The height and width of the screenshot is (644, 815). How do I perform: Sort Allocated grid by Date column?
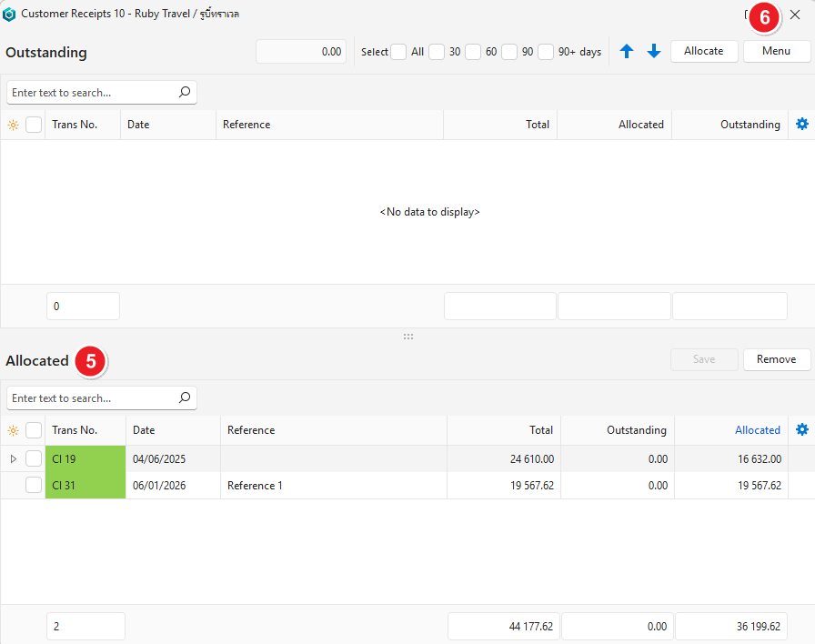(144, 430)
